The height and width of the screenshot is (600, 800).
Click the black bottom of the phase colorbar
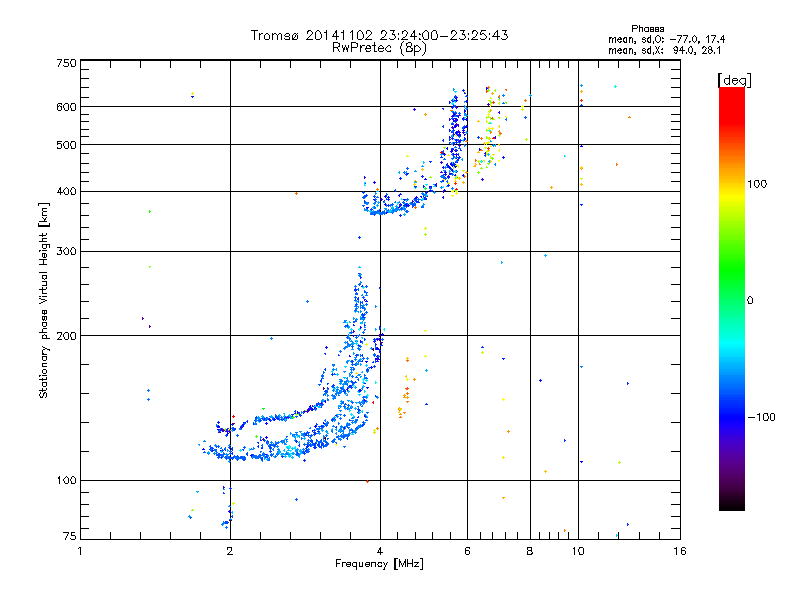732,506
